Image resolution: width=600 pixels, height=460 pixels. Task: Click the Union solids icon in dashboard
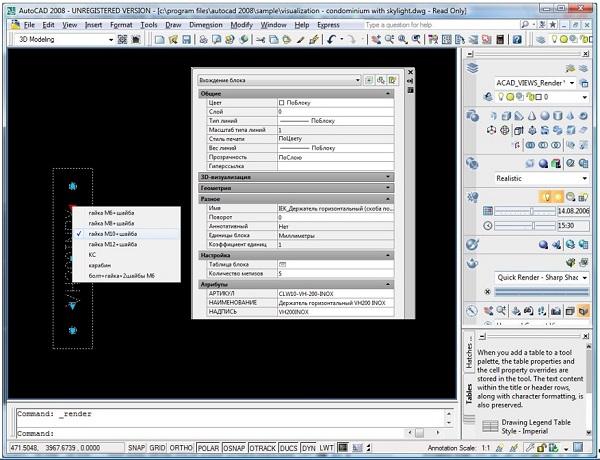[x=530, y=145]
